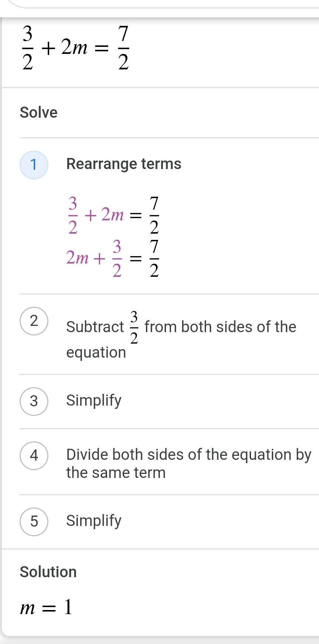
Task: Click the Solution section heading
Action: click(x=48, y=572)
